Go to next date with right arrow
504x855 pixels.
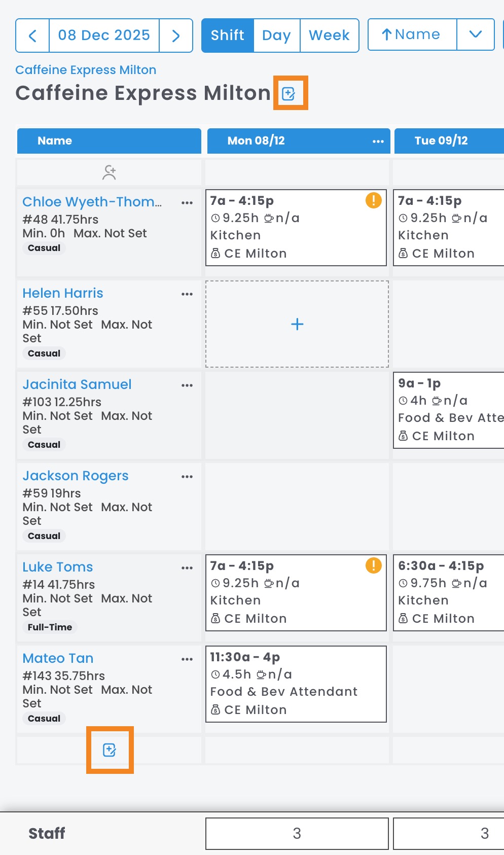(x=176, y=35)
